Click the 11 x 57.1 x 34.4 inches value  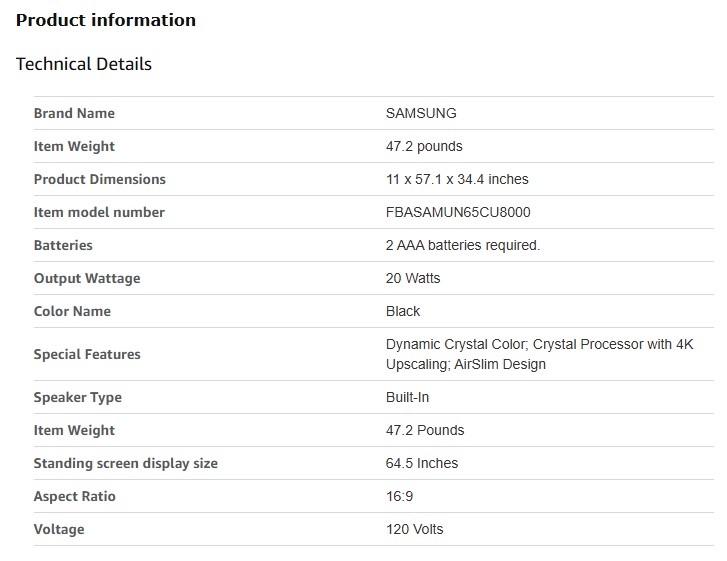pyautogui.click(x=457, y=179)
